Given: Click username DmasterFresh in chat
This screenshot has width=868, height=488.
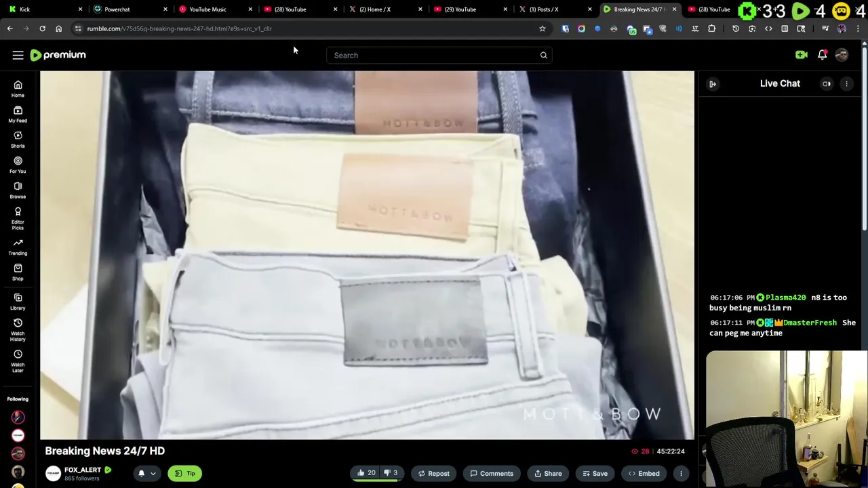Looking at the screenshot, I should [810, 323].
